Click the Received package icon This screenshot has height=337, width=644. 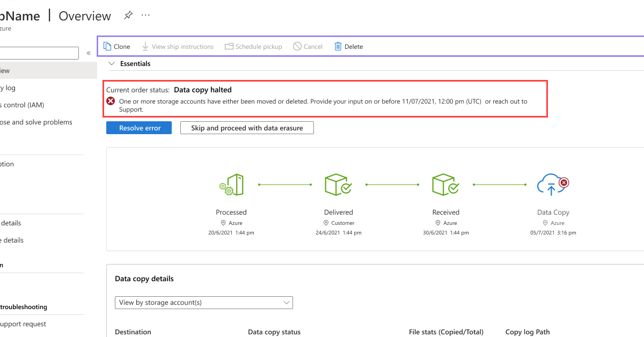tap(445, 184)
